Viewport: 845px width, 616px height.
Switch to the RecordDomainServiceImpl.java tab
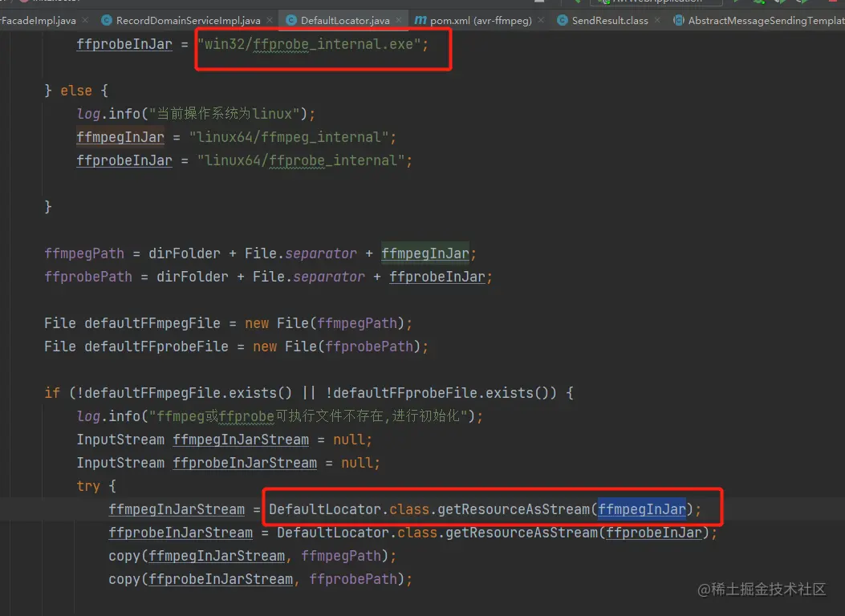click(x=181, y=21)
